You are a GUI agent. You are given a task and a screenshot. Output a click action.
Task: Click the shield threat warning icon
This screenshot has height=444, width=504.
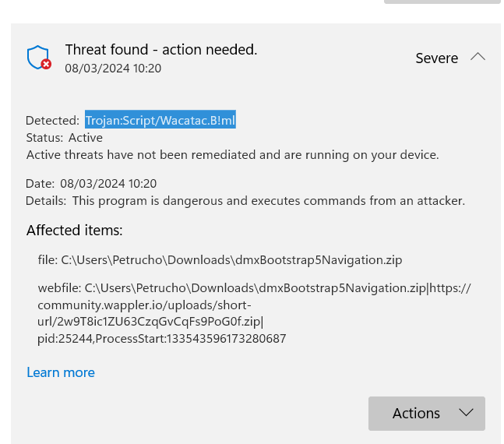click(x=38, y=58)
